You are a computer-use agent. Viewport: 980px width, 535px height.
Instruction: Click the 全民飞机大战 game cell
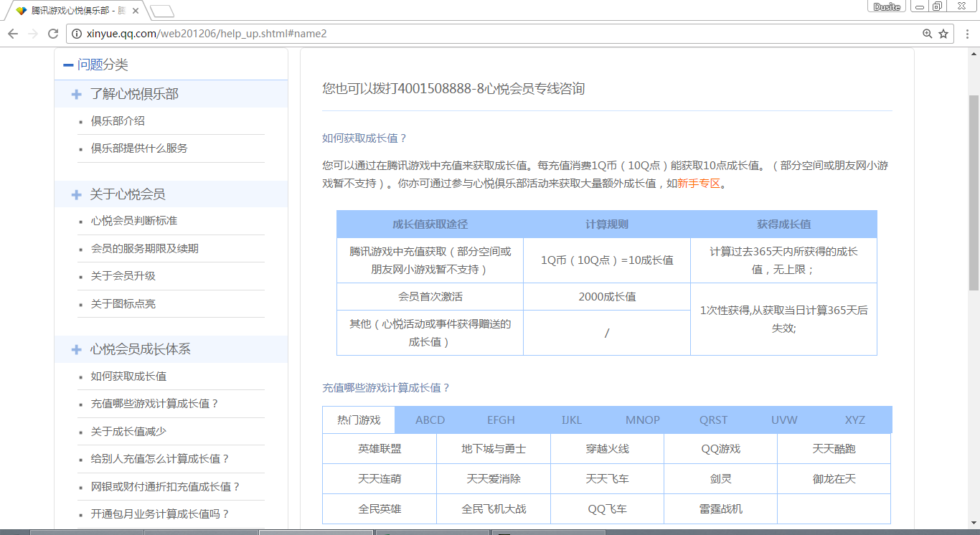(494, 509)
